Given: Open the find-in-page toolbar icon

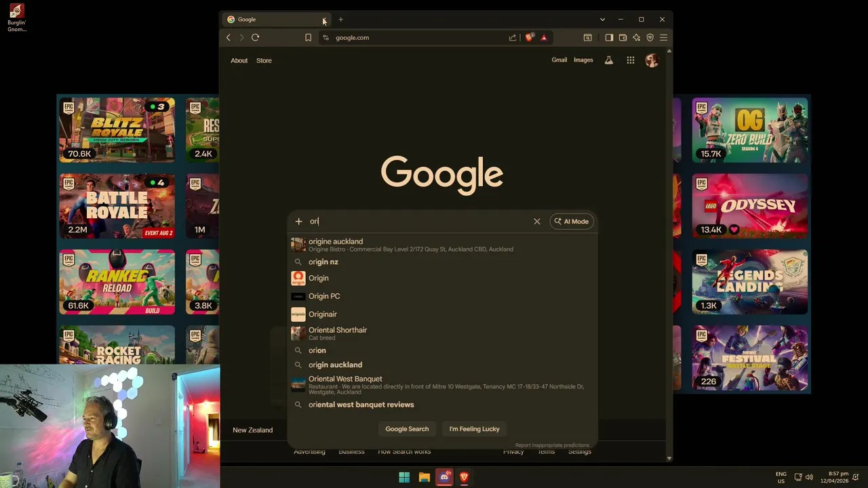Looking at the screenshot, I should (588, 37).
